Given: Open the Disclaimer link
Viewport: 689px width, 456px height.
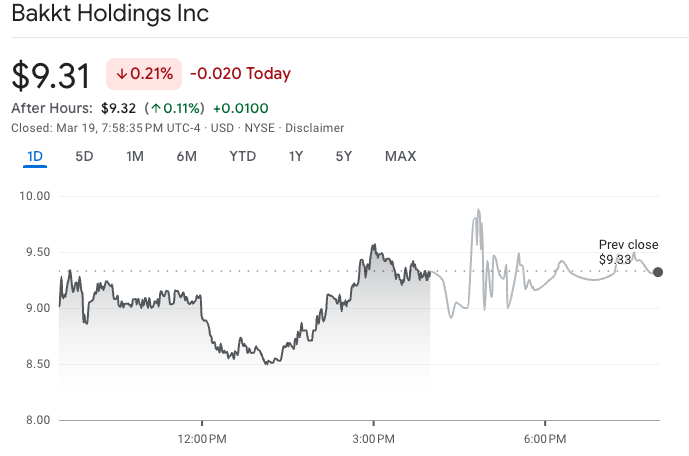Looking at the screenshot, I should 316,128.
